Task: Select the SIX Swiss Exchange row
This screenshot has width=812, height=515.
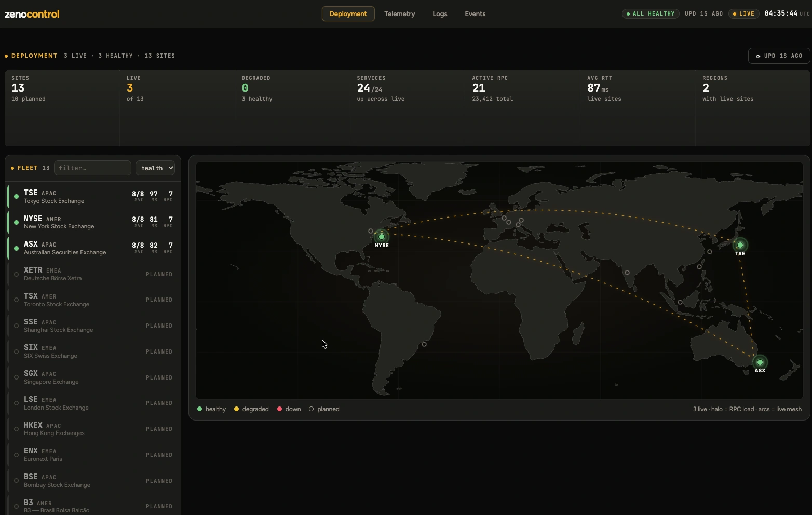Action: (x=93, y=351)
